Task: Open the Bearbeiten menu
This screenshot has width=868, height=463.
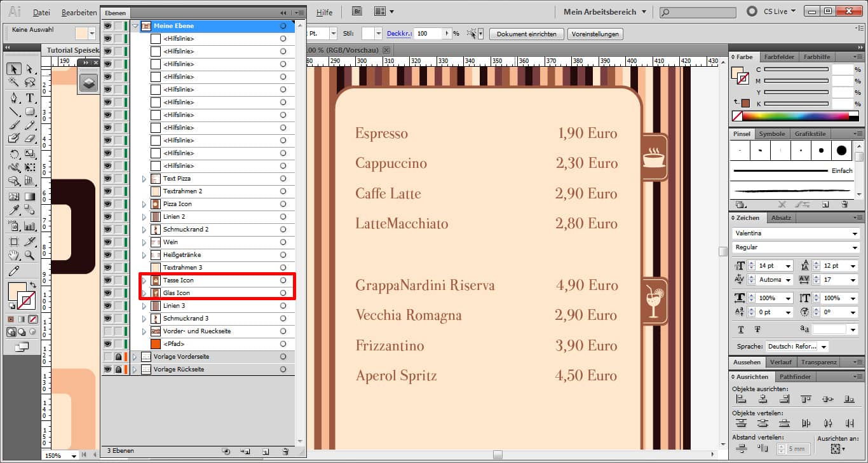Action: 79,12
